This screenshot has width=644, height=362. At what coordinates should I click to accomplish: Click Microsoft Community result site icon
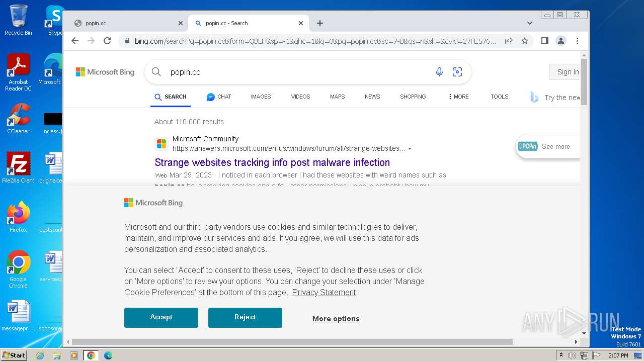click(162, 144)
